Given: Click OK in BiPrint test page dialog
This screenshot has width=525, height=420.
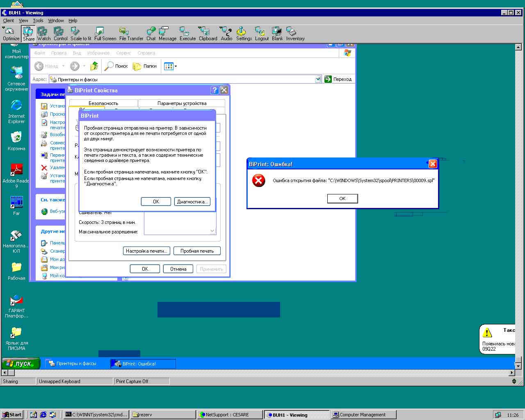Looking at the screenshot, I should point(156,201).
